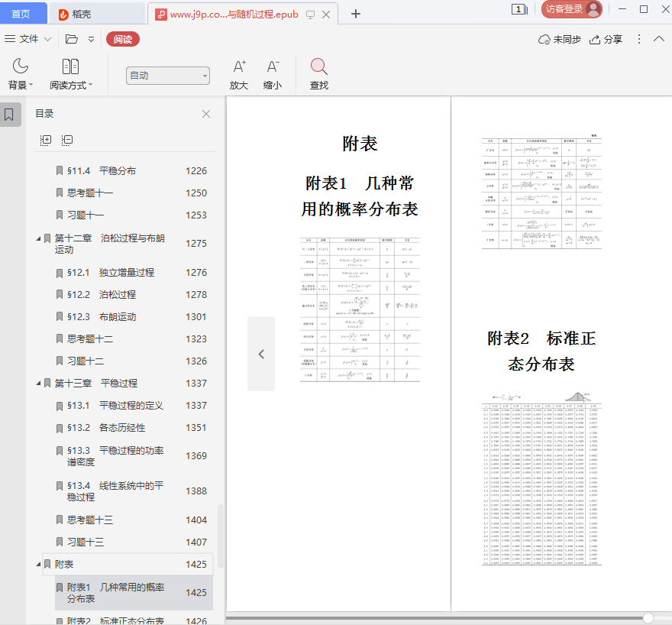672x625 pixels.
Task: Click the 背景 moon icon
Action: 20,66
